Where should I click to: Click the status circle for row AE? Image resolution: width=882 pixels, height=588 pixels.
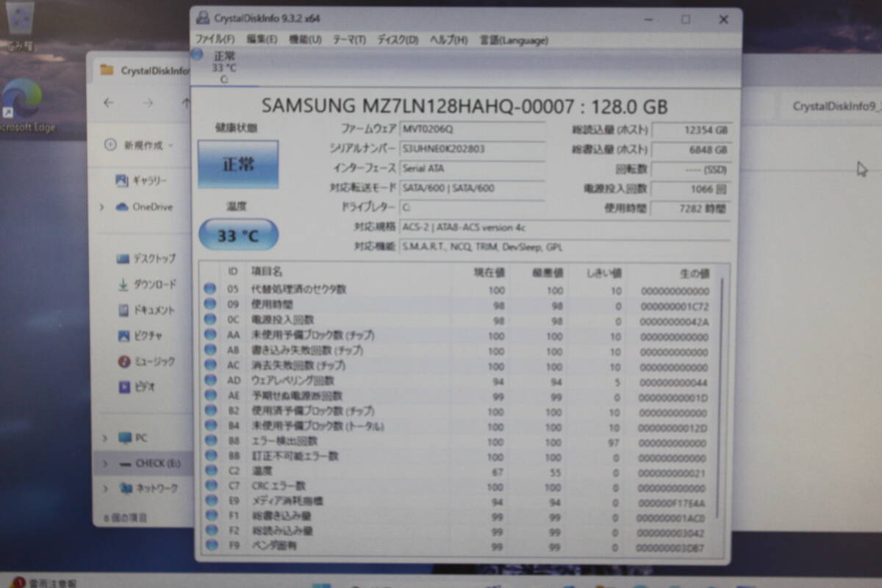(211, 395)
